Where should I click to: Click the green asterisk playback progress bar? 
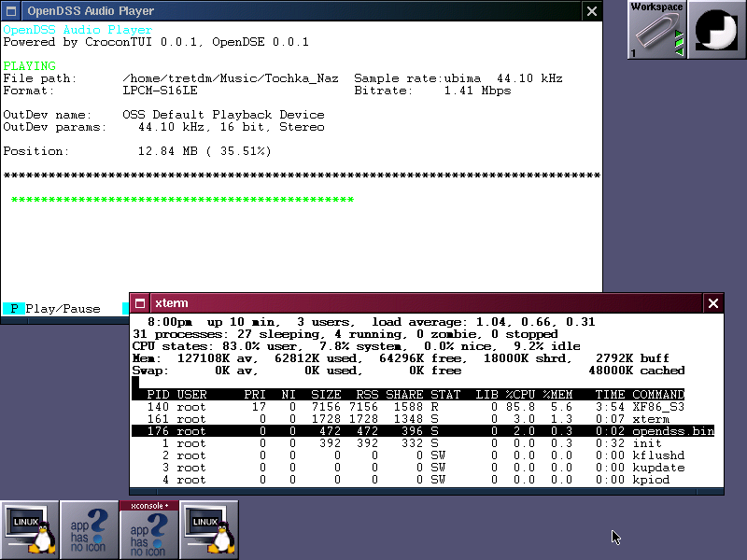point(182,200)
